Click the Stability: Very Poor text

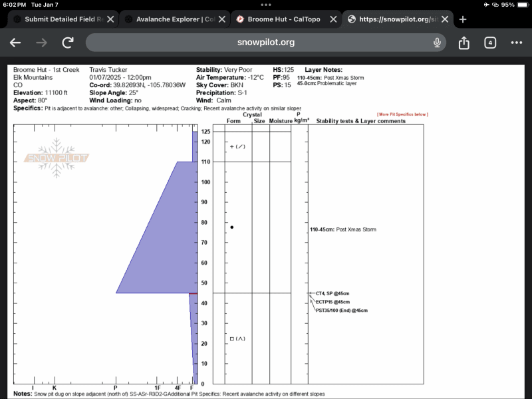point(224,70)
